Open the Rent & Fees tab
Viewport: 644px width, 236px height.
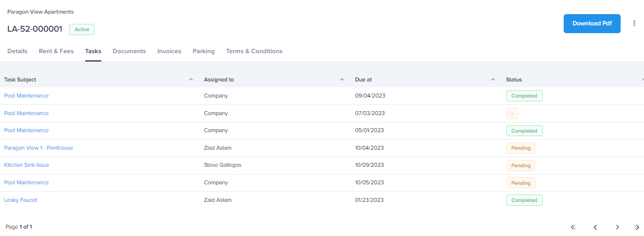click(56, 51)
